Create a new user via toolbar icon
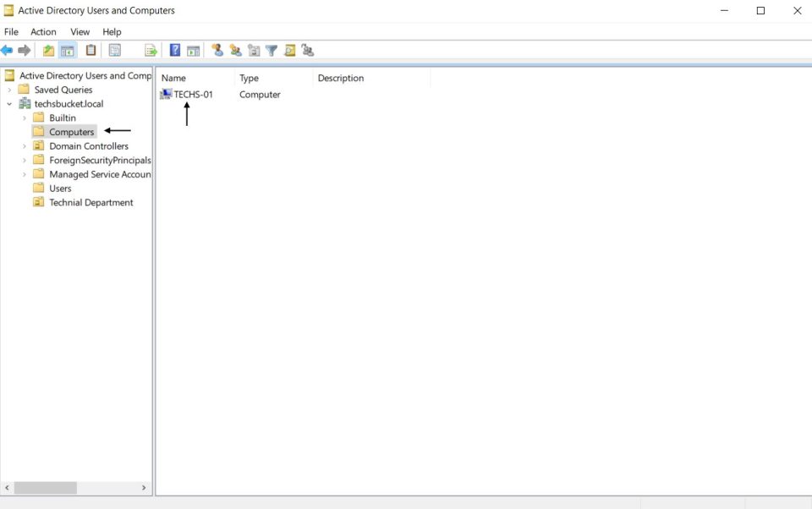 [x=217, y=50]
